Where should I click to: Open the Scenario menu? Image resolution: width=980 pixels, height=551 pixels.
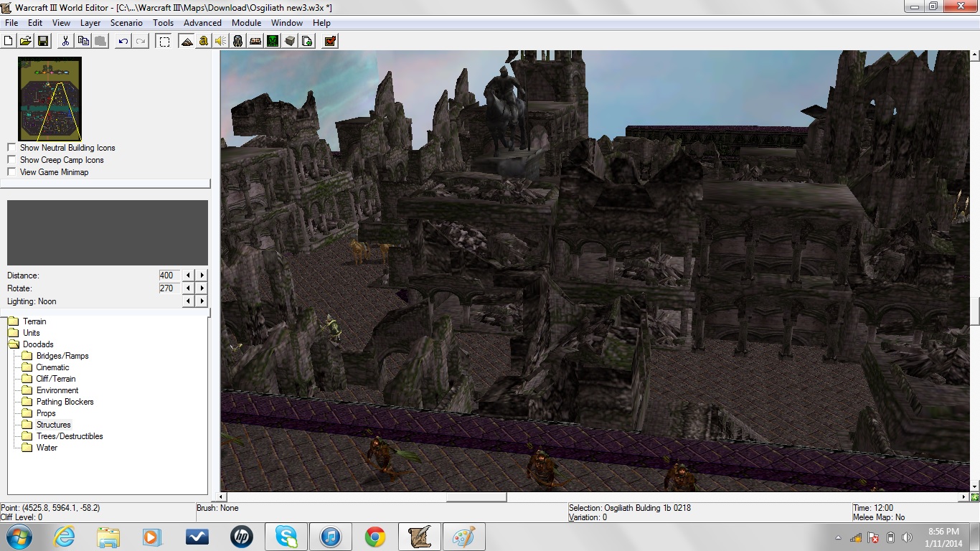coord(126,23)
